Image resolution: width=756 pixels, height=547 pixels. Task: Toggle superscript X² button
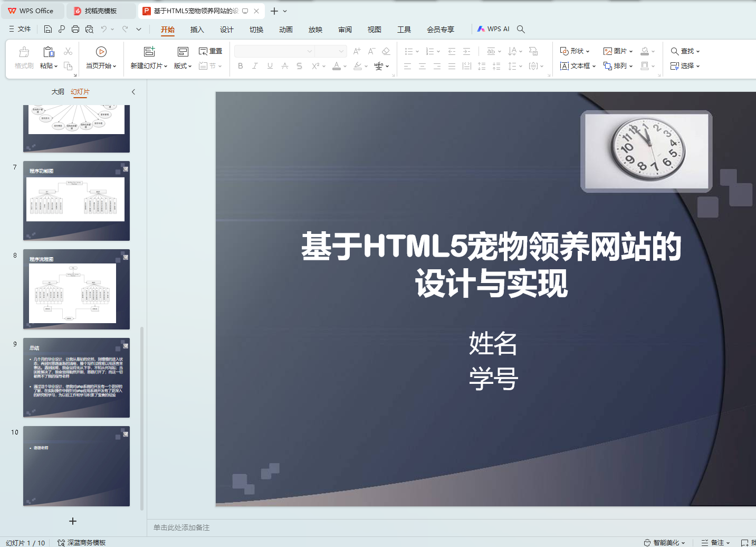(x=315, y=66)
